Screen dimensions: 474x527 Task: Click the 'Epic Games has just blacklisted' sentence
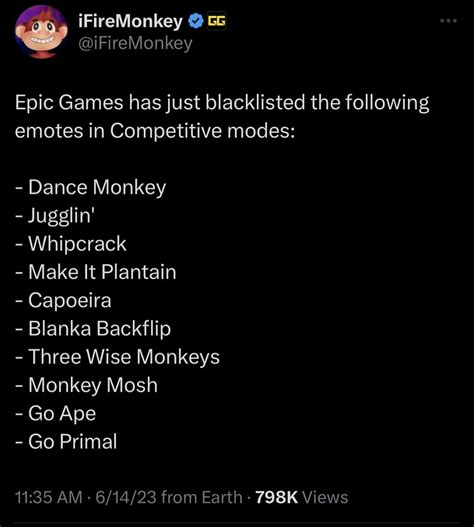pos(222,116)
